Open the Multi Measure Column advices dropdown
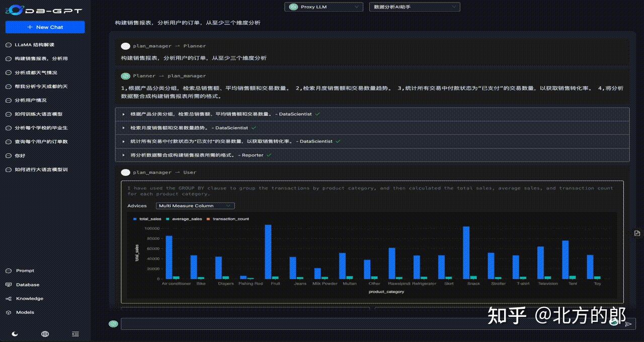Image resolution: width=644 pixels, height=342 pixels. [195, 206]
